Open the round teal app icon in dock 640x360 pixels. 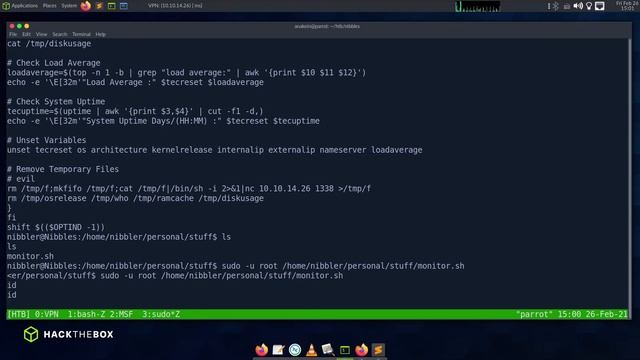click(295, 350)
